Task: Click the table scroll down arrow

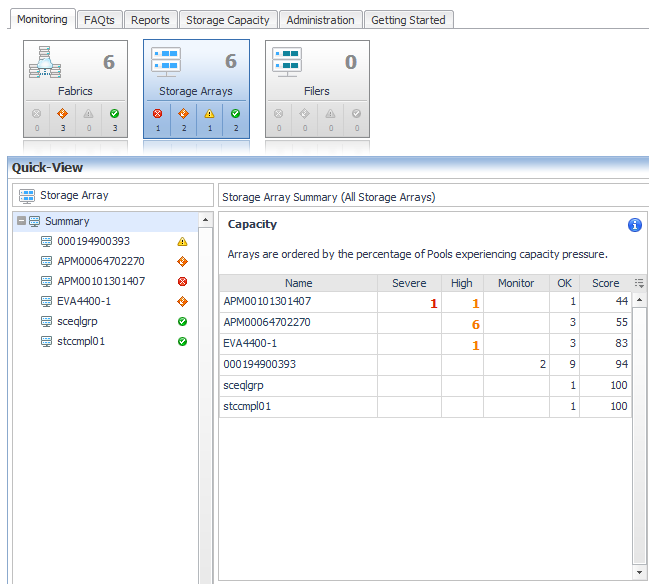Action: point(639,572)
